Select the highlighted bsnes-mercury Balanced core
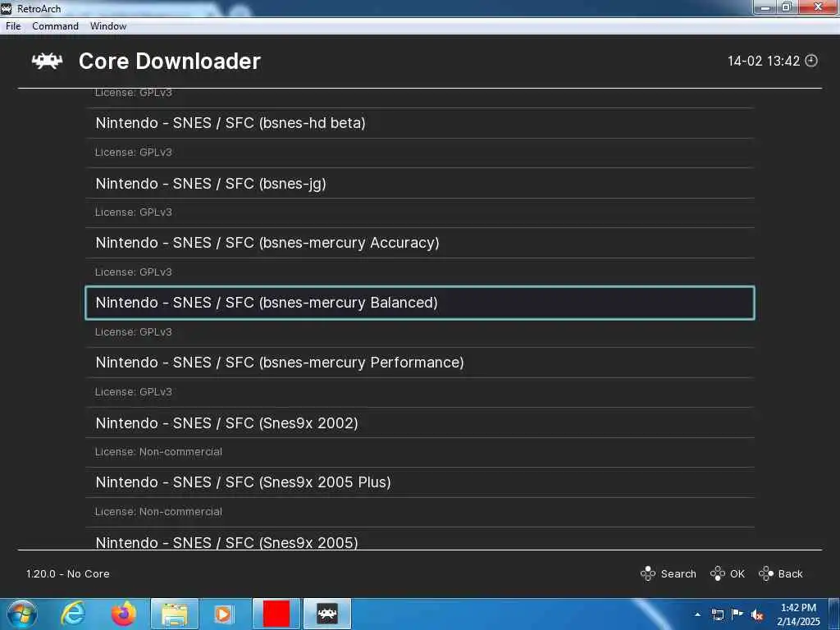Viewport: 840px width, 630px height. click(x=420, y=303)
